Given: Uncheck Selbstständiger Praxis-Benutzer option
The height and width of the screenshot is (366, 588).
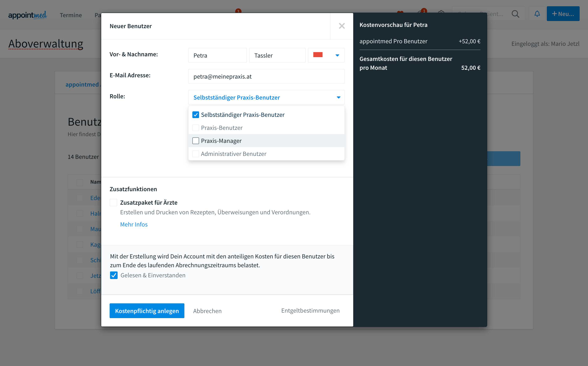Looking at the screenshot, I should (196, 115).
